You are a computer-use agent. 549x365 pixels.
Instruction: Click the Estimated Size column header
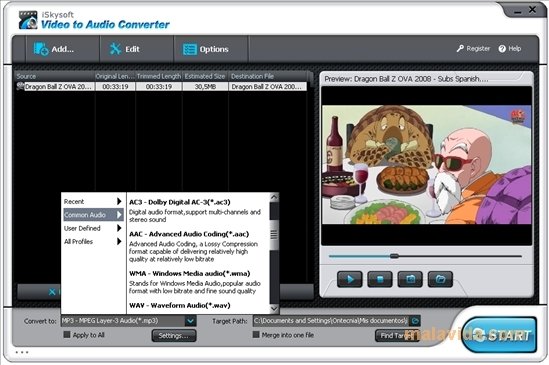[x=205, y=76]
